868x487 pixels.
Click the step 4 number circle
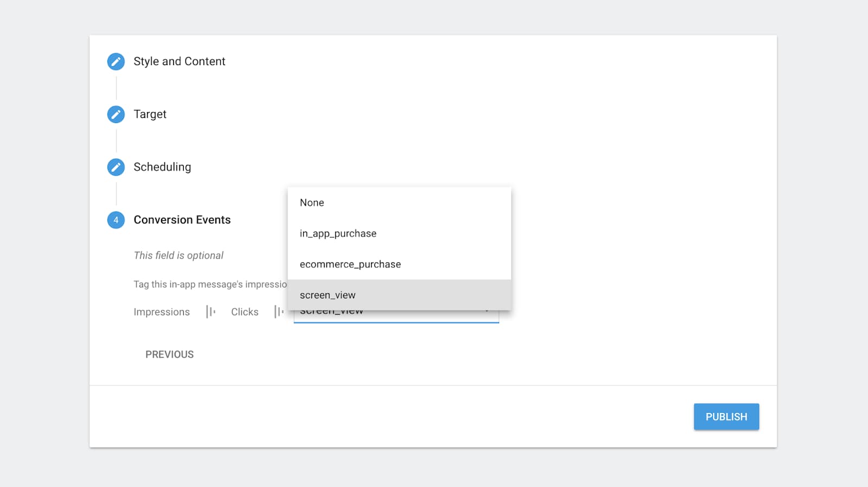click(116, 220)
